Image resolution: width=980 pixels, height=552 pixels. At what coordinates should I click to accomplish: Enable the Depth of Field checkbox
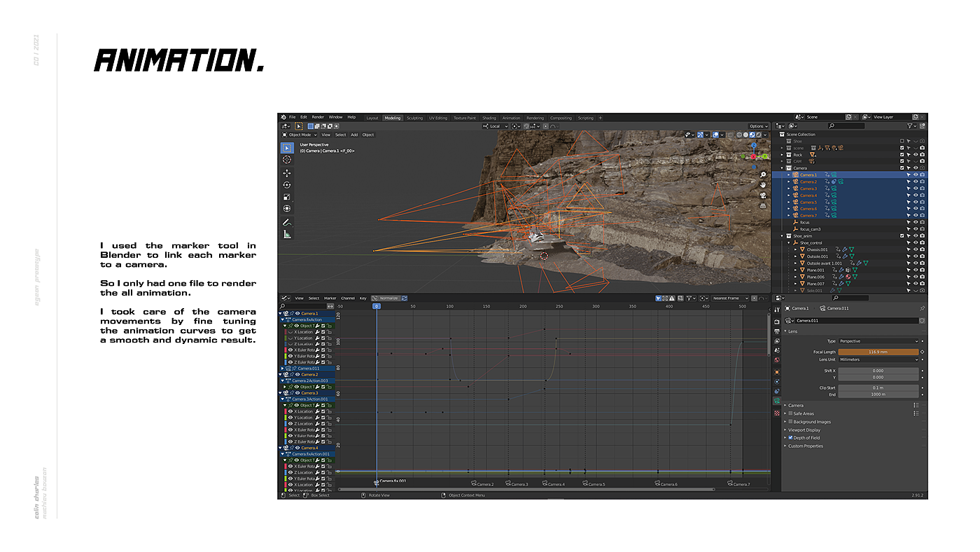pos(791,438)
